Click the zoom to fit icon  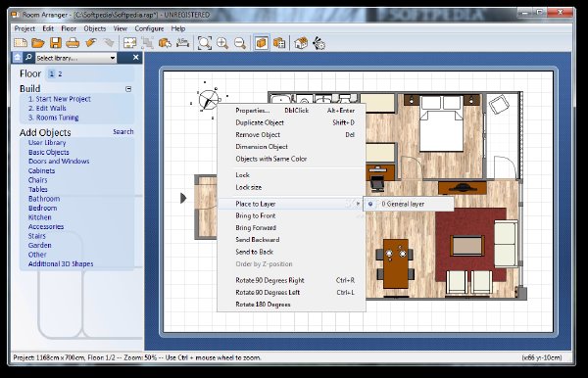[x=205, y=43]
